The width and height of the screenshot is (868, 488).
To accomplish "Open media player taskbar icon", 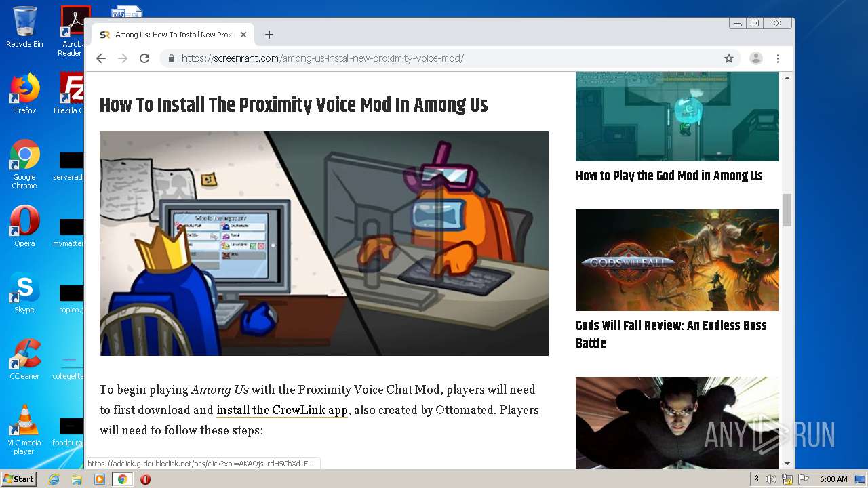I will tap(100, 479).
